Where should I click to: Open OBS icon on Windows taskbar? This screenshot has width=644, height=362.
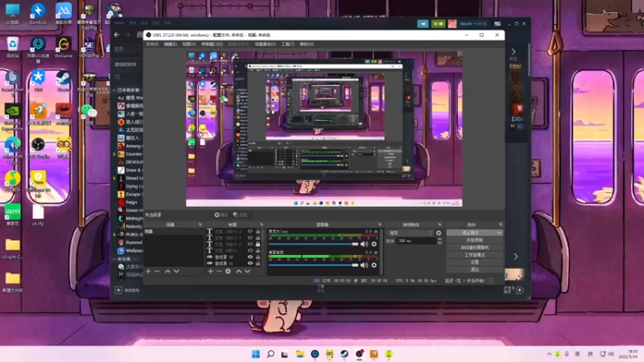pos(359,354)
